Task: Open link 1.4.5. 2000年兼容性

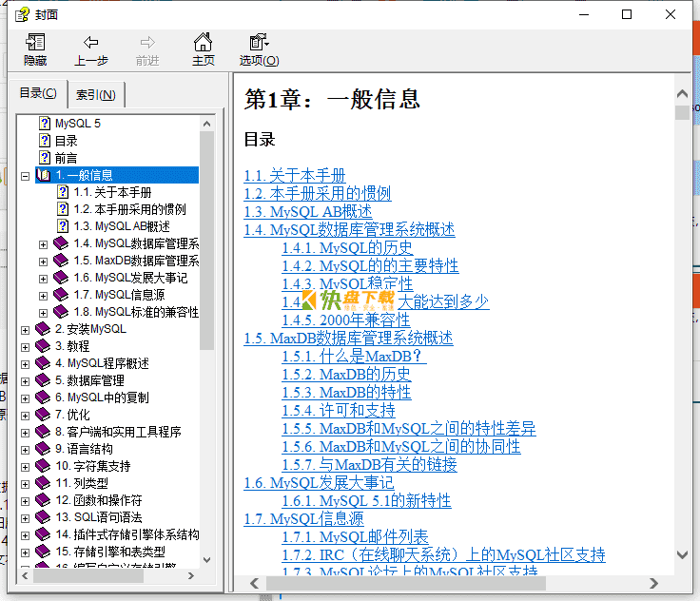Action: click(x=346, y=320)
